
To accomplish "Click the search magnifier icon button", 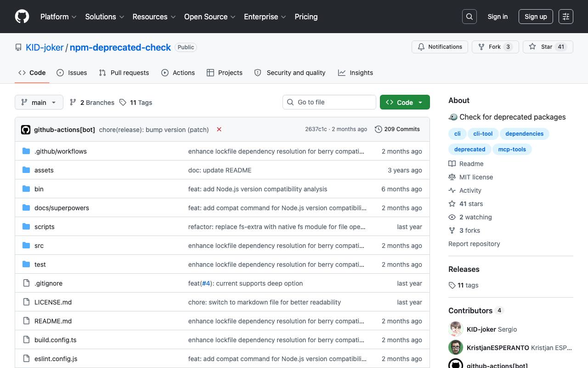I will point(469,17).
